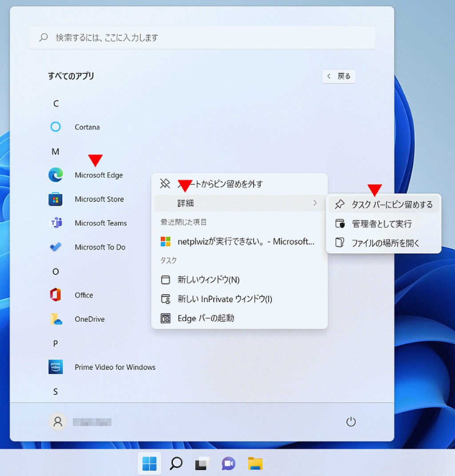Click the 最近閉じた項目 section label
The height and width of the screenshot is (476, 455).
[184, 222]
